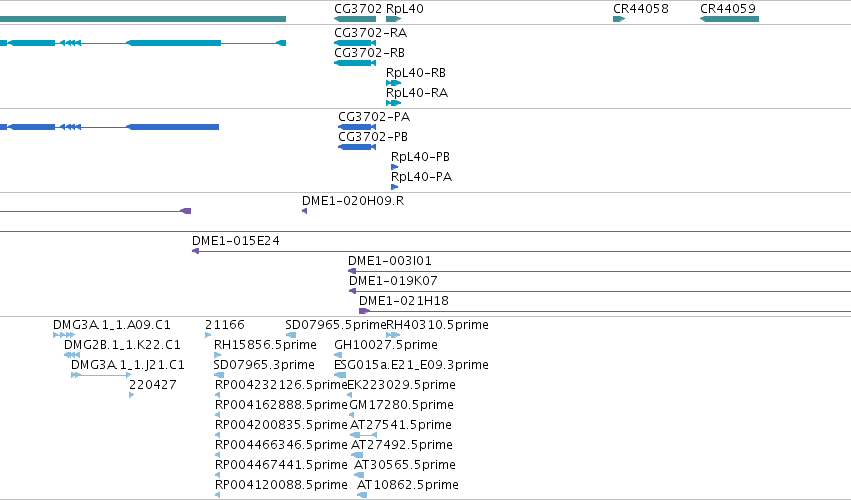Click the RP004120088.5prime label
Image resolution: width=851 pixels, height=500 pixels.
(281, 485)
